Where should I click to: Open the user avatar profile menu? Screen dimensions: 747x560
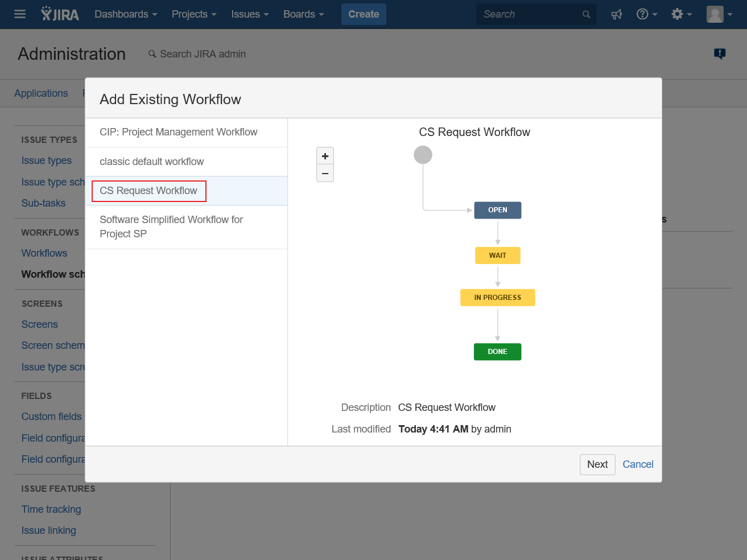[x=719, y=14]
